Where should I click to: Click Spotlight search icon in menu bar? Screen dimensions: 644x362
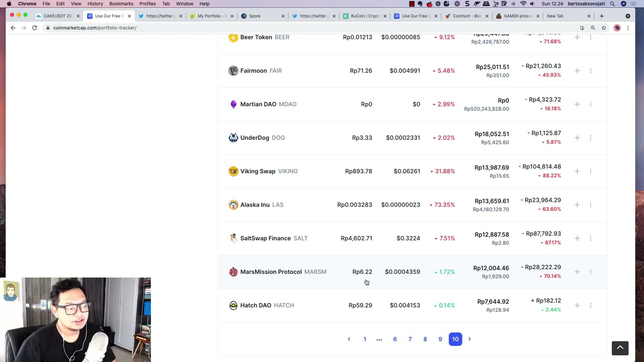pyautogui.click(x=612, y=4)
